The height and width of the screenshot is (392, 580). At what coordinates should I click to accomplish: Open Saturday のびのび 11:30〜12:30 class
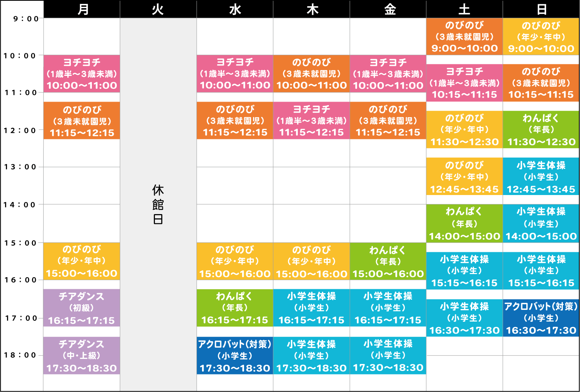[464, 130]
